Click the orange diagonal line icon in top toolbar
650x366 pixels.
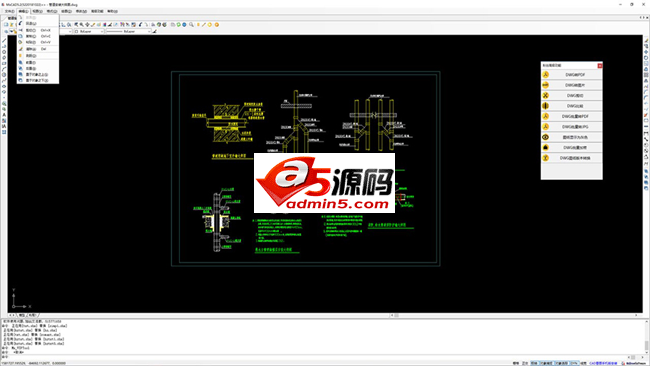coord(204,24)
